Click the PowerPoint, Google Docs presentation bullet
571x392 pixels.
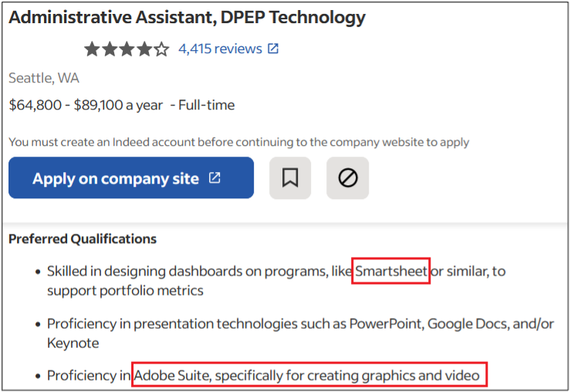coord(300,333)
